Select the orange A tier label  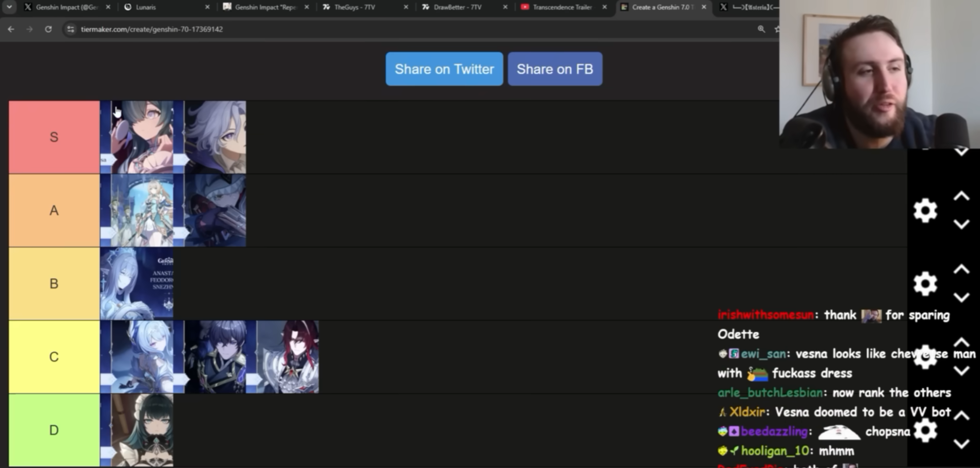pyautogui.click(x=54, y=210)
